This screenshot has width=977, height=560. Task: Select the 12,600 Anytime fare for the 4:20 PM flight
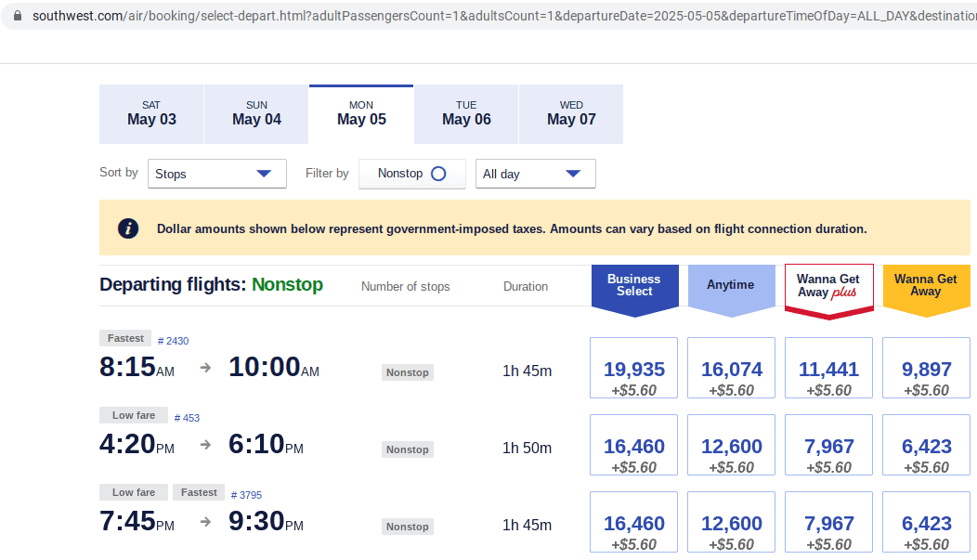point(731,445)
